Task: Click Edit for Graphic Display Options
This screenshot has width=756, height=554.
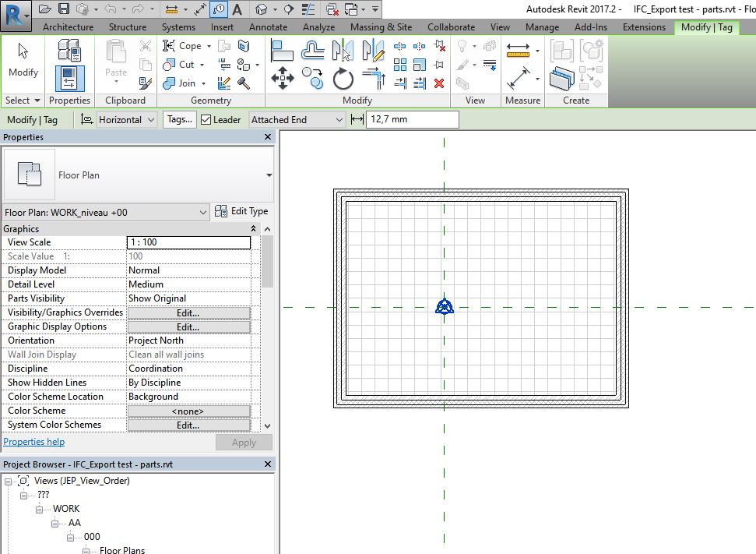Action: point(189,326)
